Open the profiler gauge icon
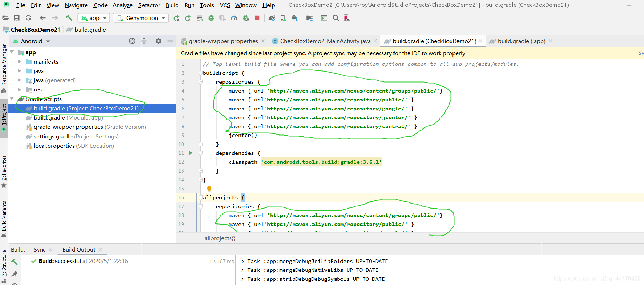 tap(234, 18)
